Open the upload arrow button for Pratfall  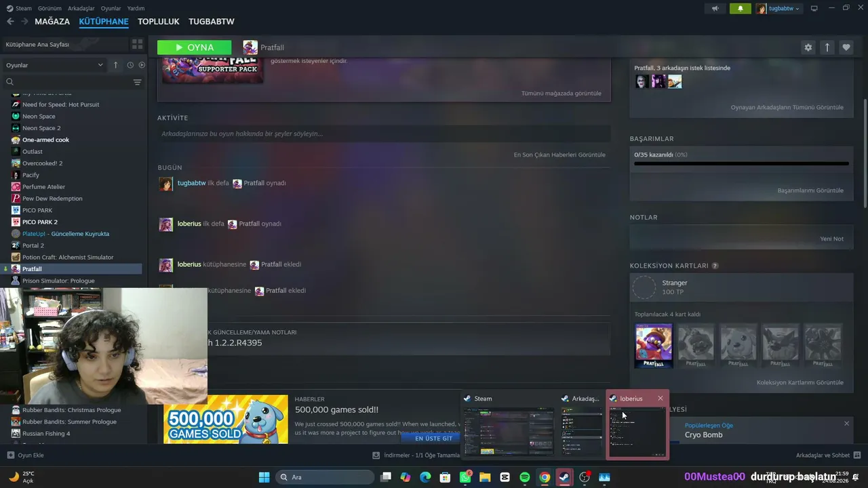[827, 47]
